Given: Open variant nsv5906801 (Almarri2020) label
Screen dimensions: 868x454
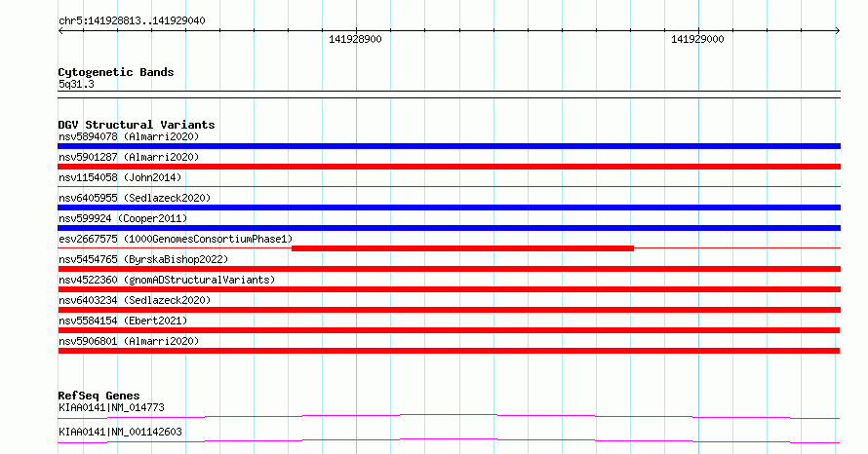Looking at the screenshot, I should click(x=129, y=341).
